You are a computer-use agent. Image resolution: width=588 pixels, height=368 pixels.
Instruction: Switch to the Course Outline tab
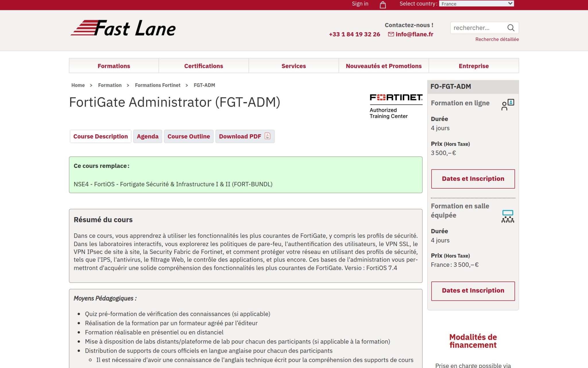(189, 136)
